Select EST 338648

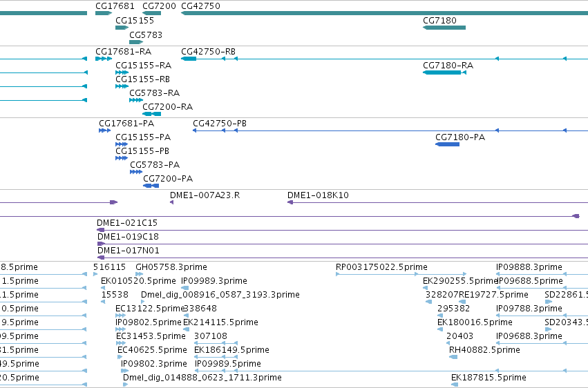(186, 316)
